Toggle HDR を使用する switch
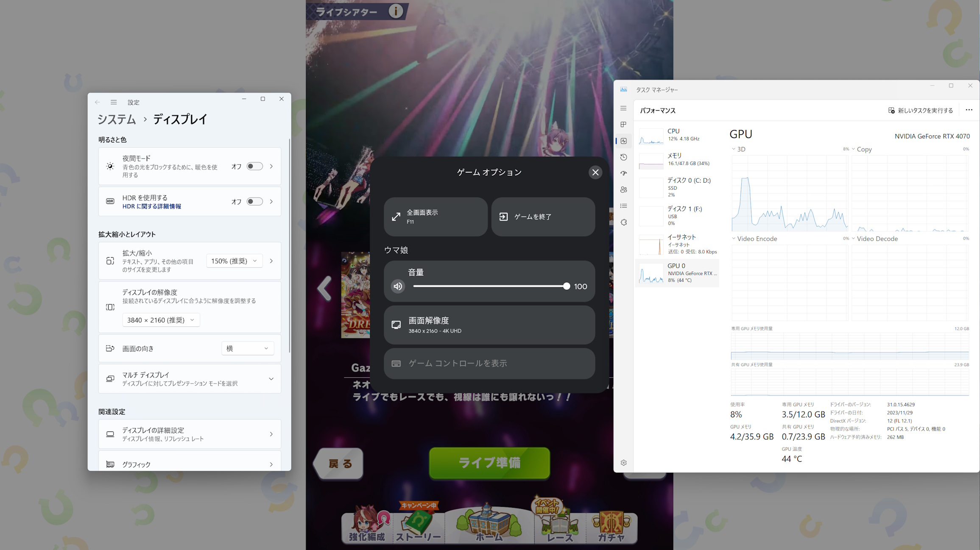Screen dimensions: 980x550 pyautogui.click(x=254, y=201)
